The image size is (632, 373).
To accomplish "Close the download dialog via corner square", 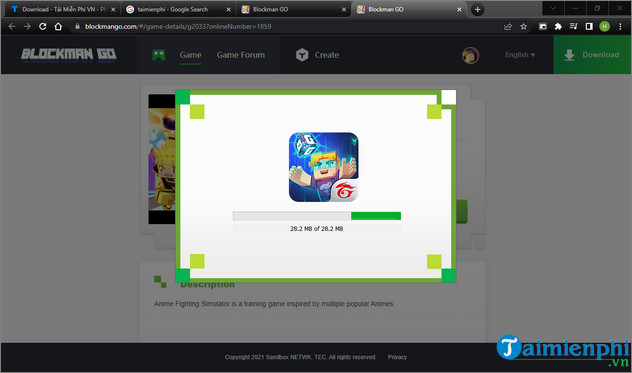I will click(449, 97).
